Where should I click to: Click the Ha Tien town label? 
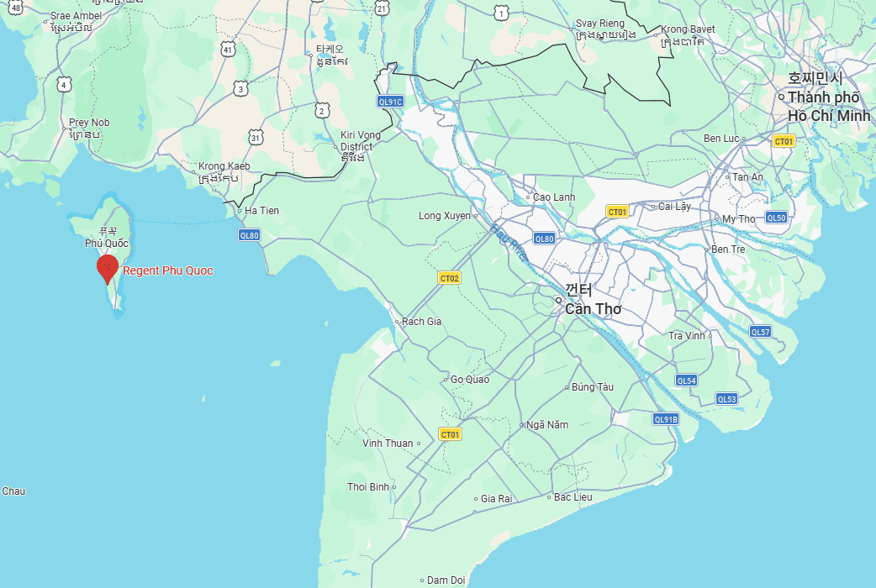(x=261, y=211)
